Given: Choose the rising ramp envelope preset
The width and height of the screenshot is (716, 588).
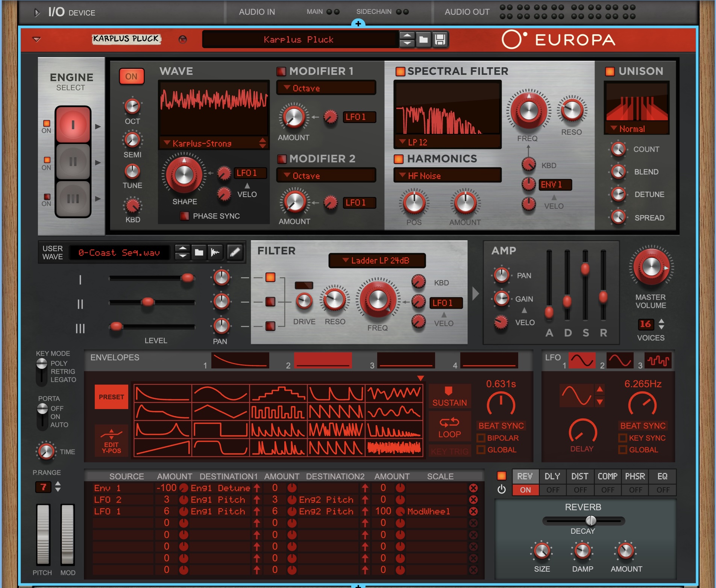Looking at the screenshot, I should pyautogui.click(x=162, y=447).
